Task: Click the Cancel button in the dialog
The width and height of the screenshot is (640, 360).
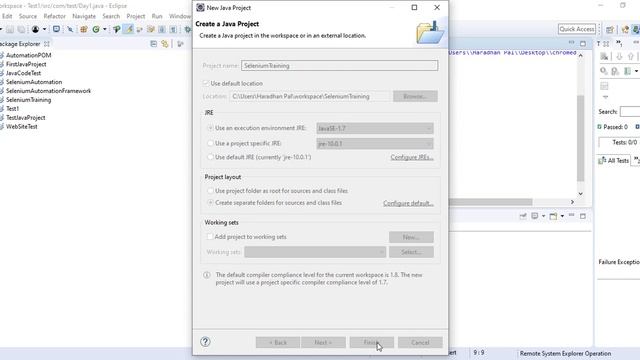Action: coord(420,342)
